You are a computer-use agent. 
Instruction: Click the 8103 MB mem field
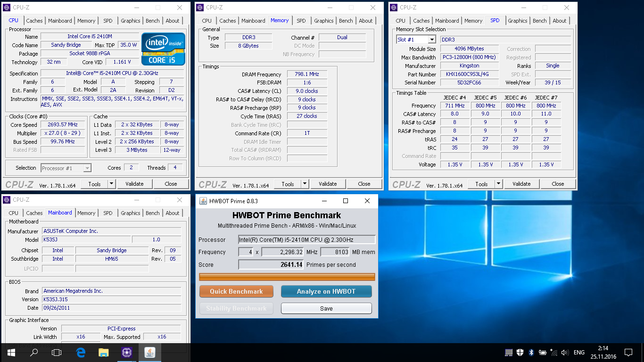335,252
